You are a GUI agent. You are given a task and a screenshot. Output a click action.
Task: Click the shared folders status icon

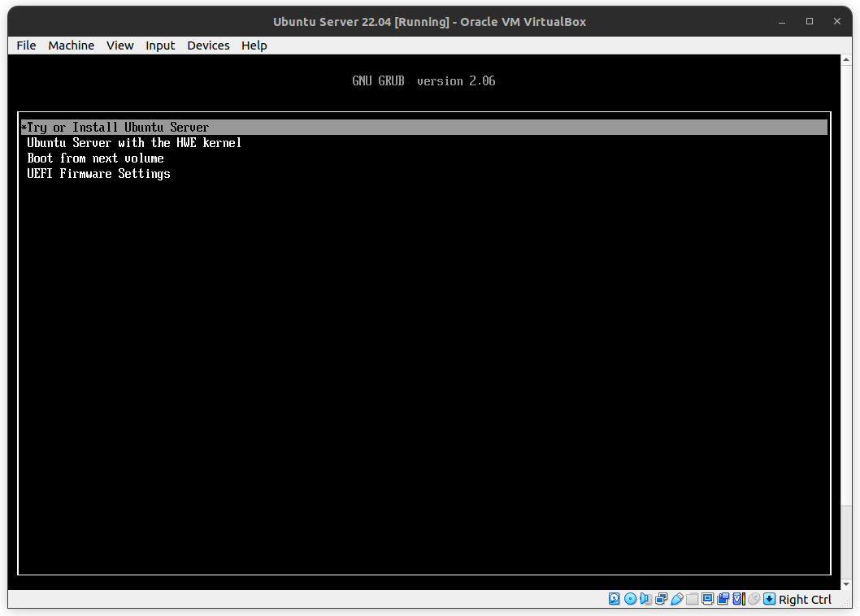pos(693,599)
